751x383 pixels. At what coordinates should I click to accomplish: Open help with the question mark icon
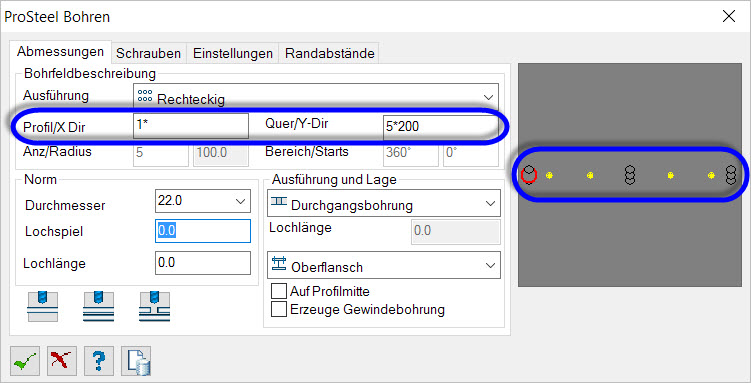pyautogui.click(x=99, y=361)
